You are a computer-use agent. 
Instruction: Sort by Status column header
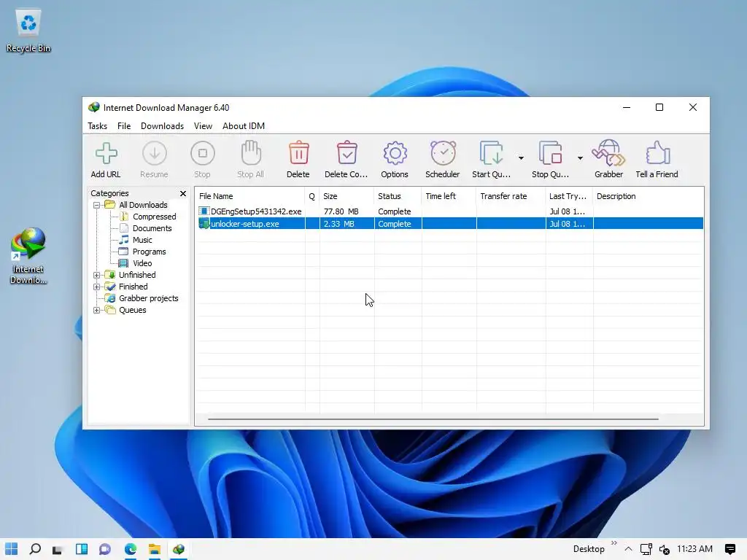398,196
